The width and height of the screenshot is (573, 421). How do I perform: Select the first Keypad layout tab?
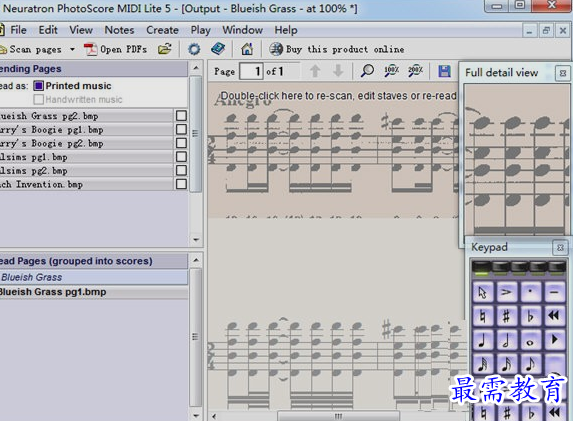point(481,268)
